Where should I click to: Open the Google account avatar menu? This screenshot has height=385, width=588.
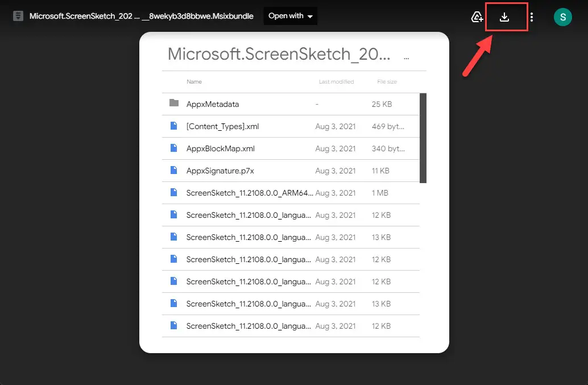click(562, 16)
